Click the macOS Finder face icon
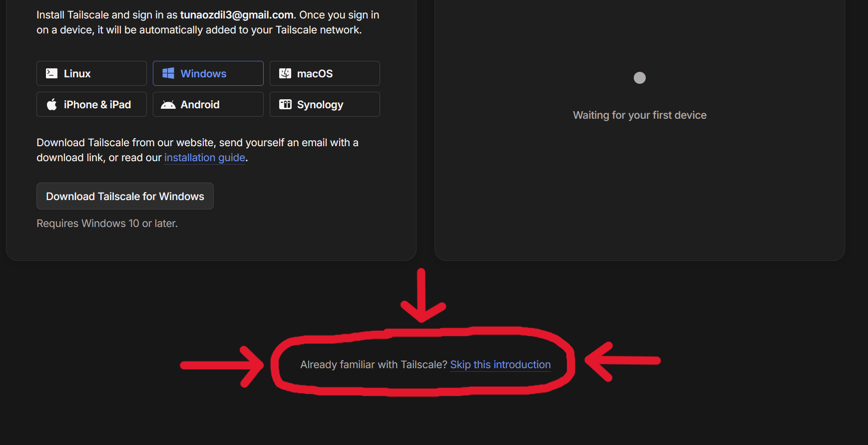The width and height of the screenshot is (868, 445). pyautogui.click(x=285, y=73)
